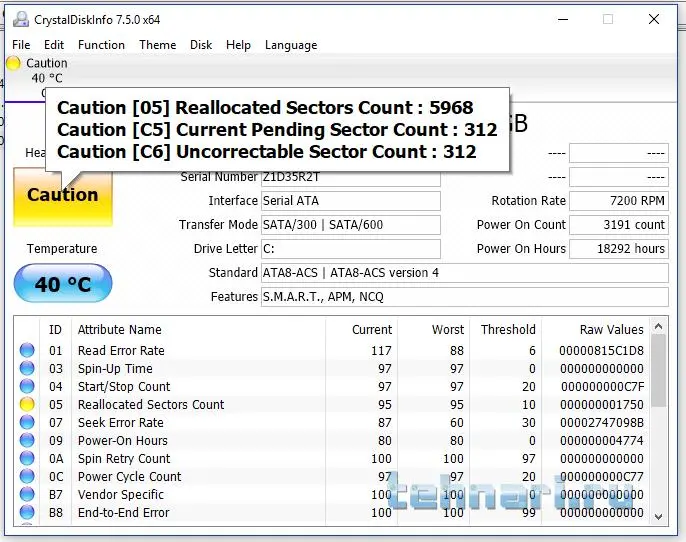686x542 pixels.
Task: Open the Theme menu
Action: [157, 45]
